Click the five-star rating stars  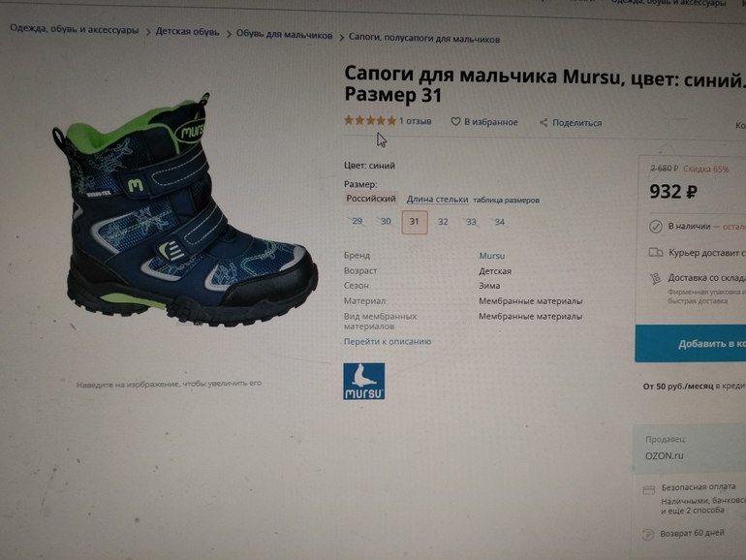click(370, 120)
